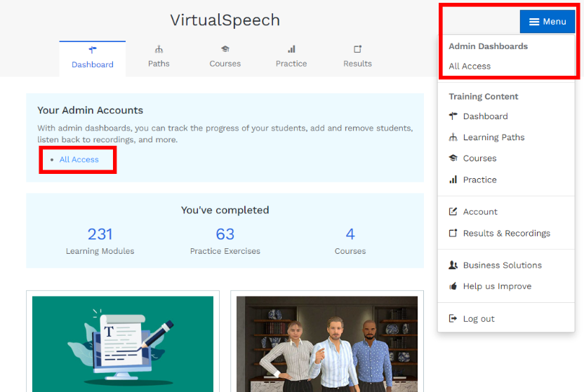Click the people icon beside Business Solutions
The width and height of the screenshot is (584, 392).
point(453,265)
